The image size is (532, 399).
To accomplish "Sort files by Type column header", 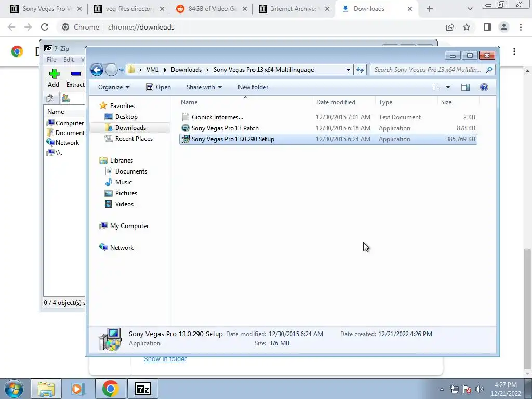I will point(406,102).
